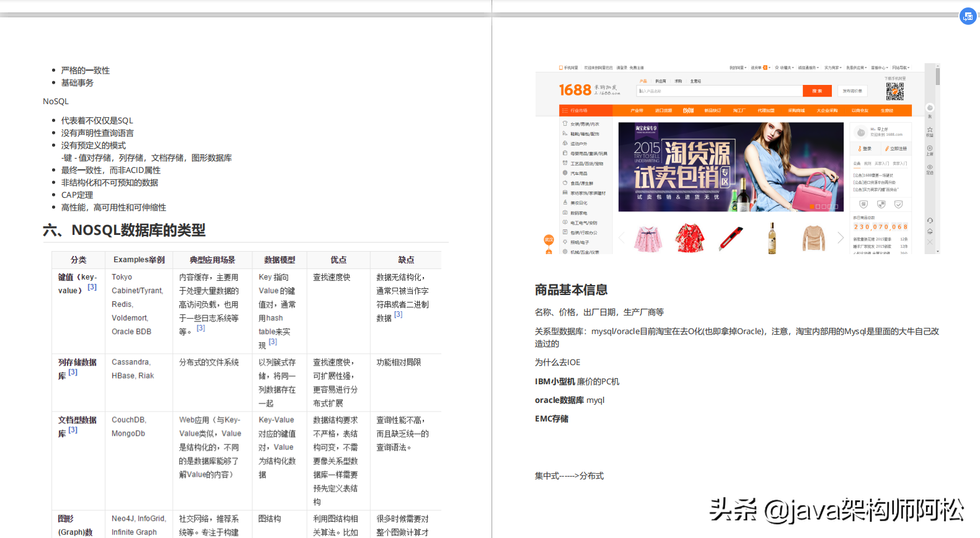Click the first orange carousel indicator dot

click(x=812, y=206)
